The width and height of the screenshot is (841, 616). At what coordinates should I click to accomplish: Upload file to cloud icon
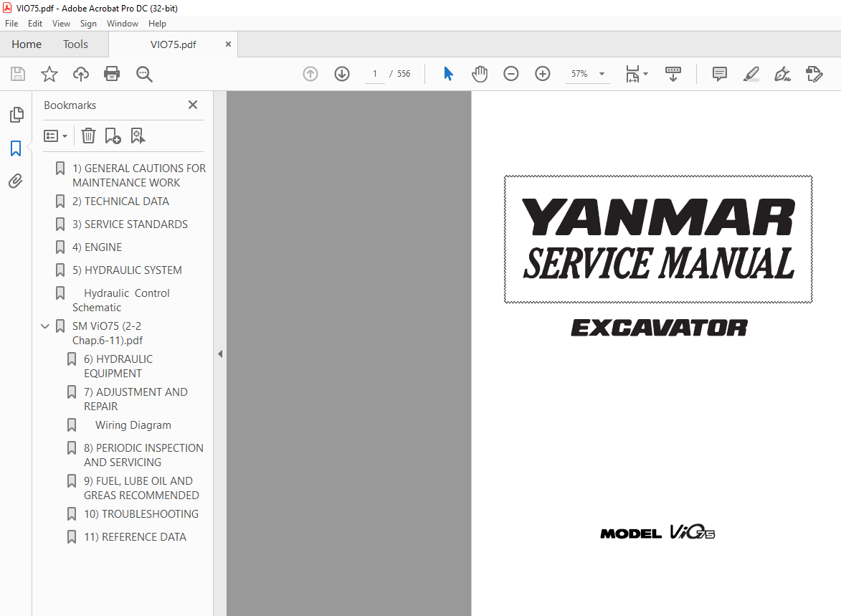(81, 74)
